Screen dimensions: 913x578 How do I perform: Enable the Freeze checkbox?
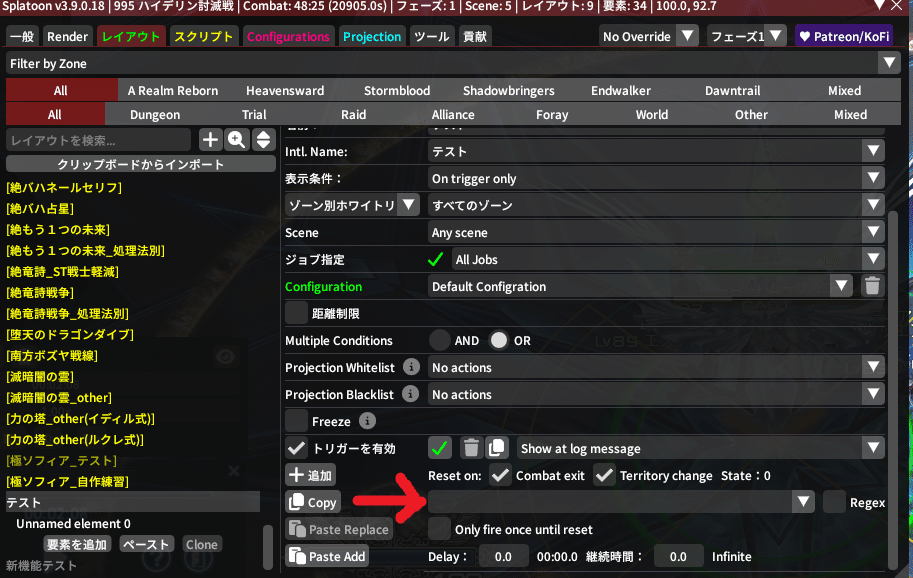pos(296,421)
